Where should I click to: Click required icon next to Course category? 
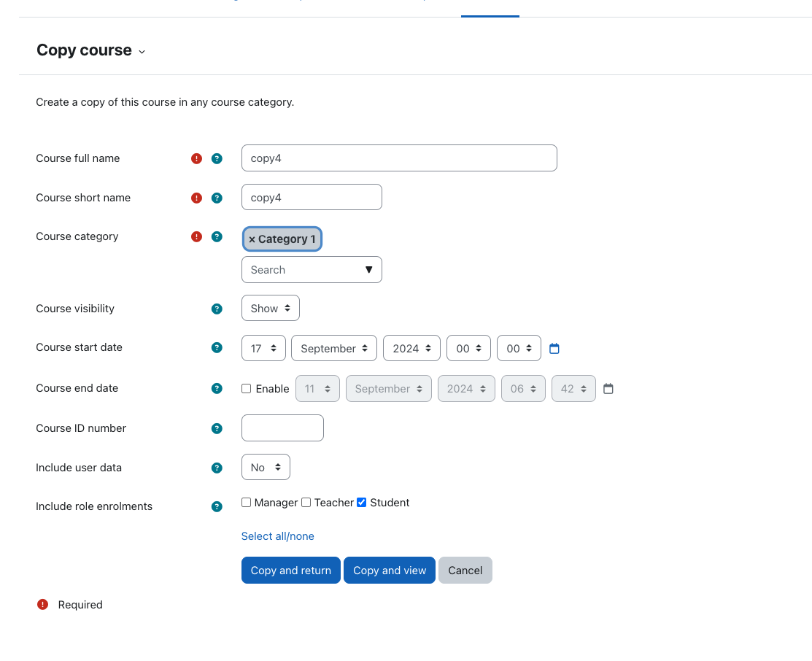[196, 236]
